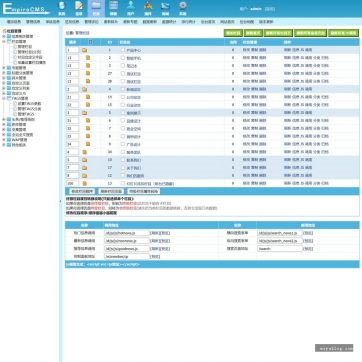Screen dimensions: 362x362
Task: Open the 商城 (Shop) top navigation icon
Action: tap(165, 8)
